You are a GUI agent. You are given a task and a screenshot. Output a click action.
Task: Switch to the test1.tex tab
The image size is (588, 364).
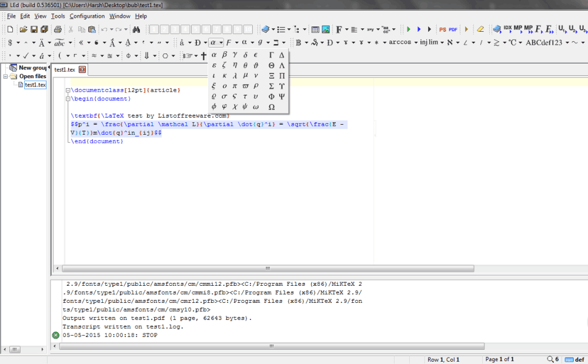[x=65, y=70]
